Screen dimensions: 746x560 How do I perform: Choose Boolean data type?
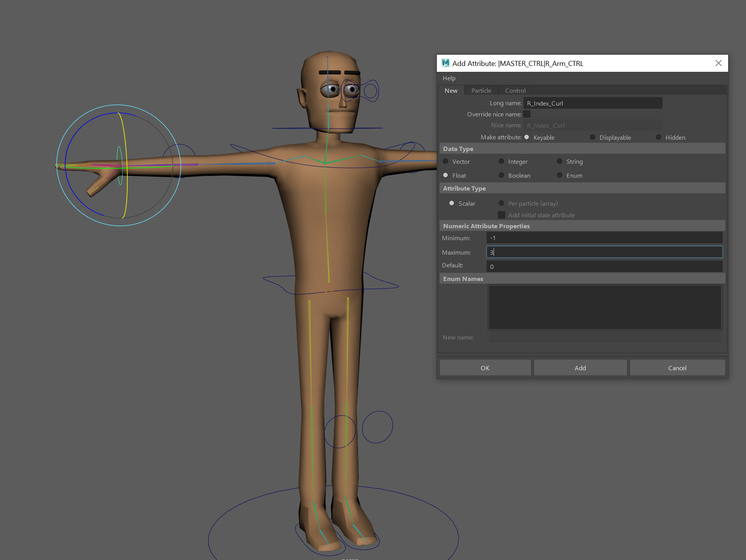coord(502,175)
